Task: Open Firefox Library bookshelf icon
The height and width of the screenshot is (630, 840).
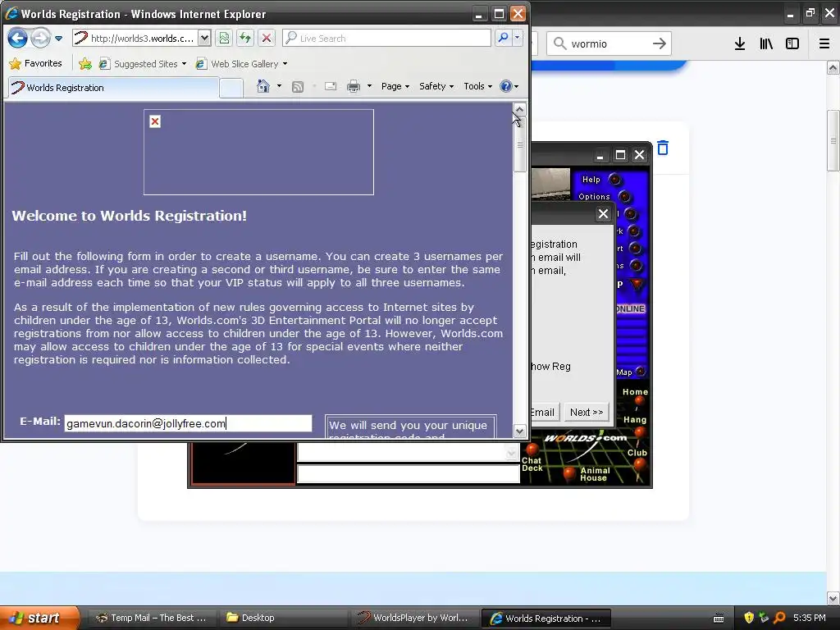Action: tap(766, 44)
